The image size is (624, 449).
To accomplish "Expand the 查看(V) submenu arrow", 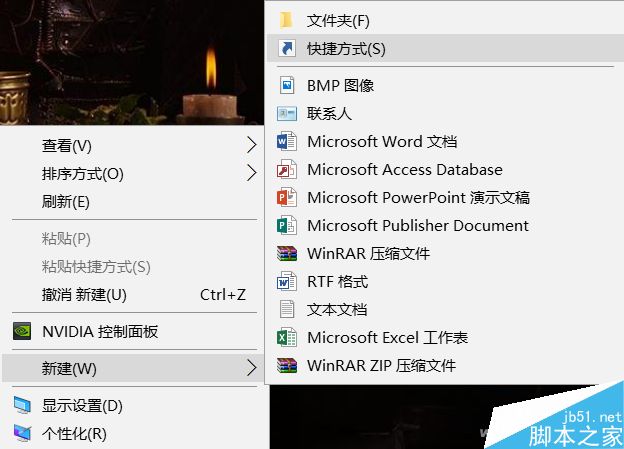I will tap(251, 145).
